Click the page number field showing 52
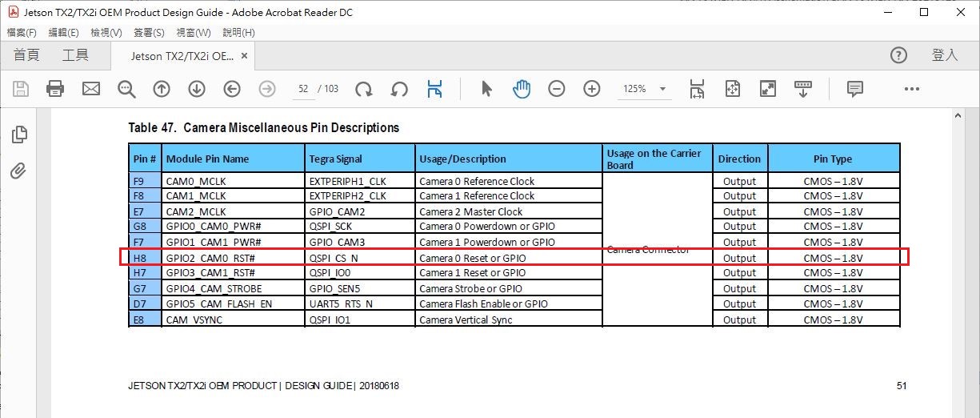Viewport: 980px width, 418px height. tap(303, 89)
